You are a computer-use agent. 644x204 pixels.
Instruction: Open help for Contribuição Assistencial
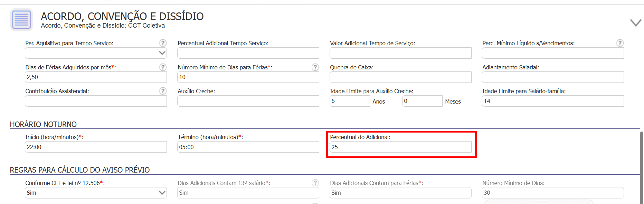[x=163, y=91]
